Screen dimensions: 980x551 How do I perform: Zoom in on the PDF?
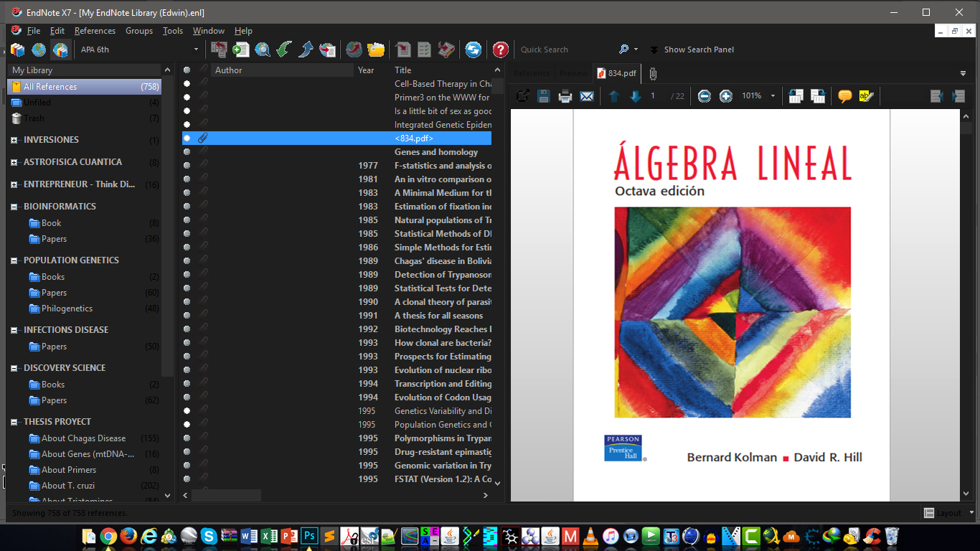[726, 96]
